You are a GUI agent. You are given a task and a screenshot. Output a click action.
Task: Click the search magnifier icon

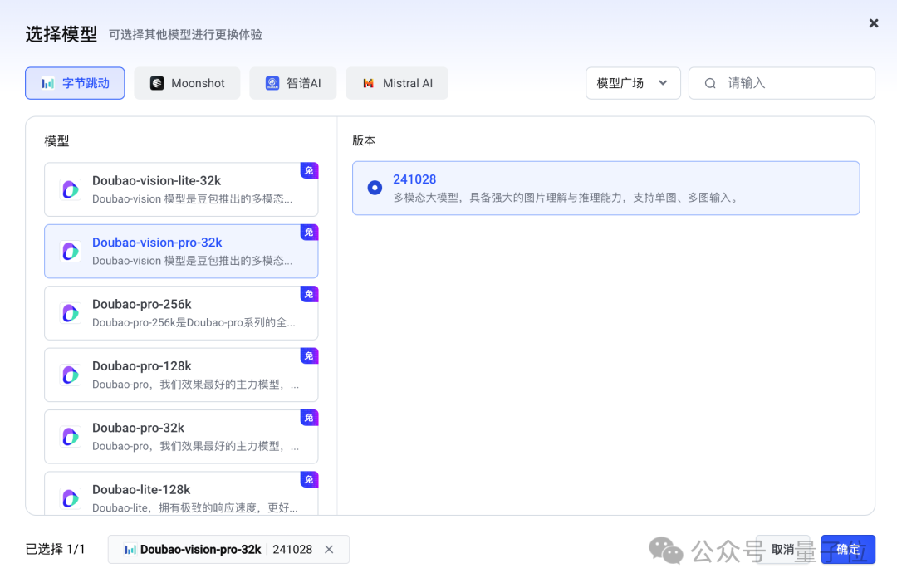tap(710, 84)
